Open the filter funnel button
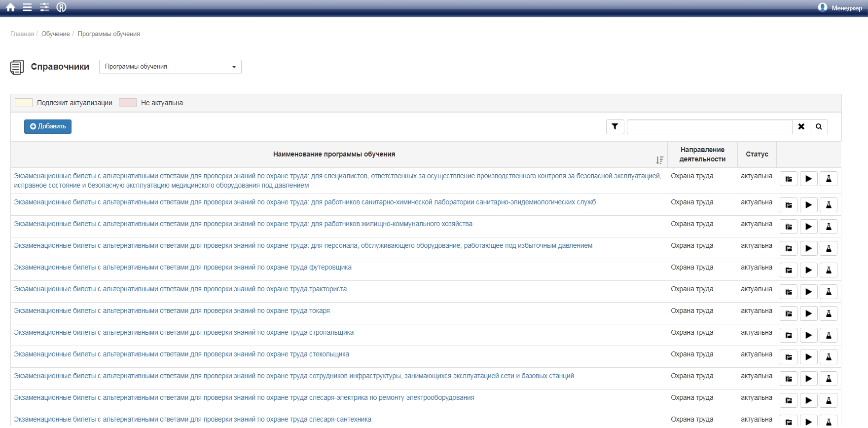The width and height of the screenshot is (868, 428). (615, 127)
